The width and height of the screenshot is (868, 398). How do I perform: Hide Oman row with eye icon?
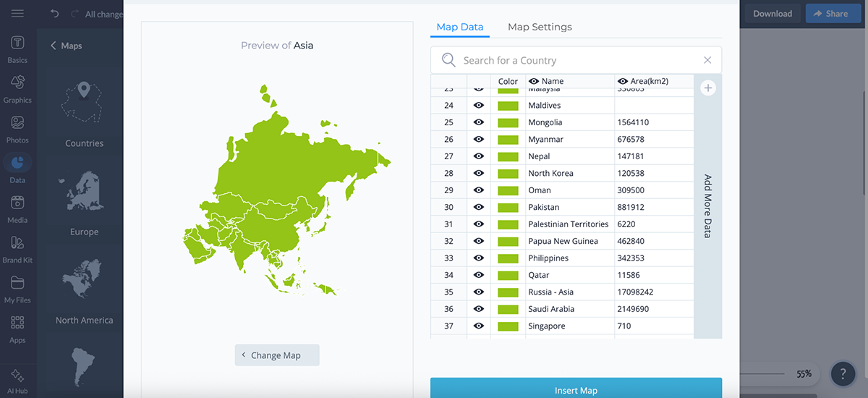coord(478,190)
